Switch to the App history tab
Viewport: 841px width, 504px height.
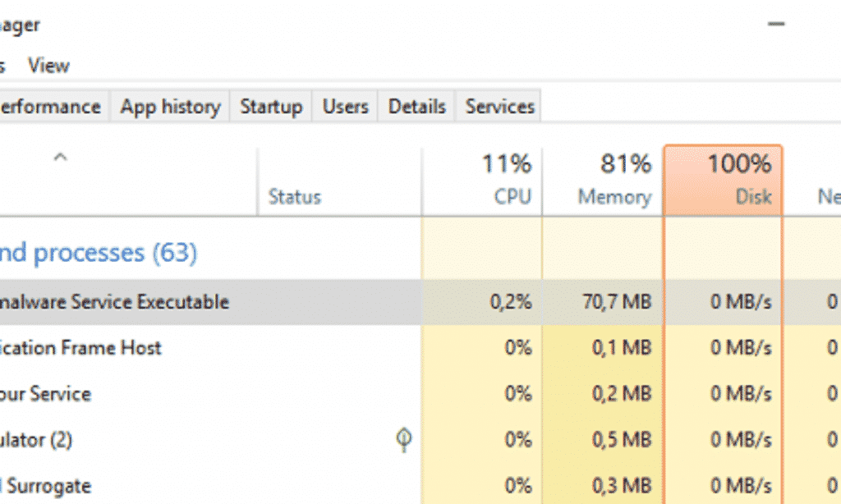(x=170, y=106)
